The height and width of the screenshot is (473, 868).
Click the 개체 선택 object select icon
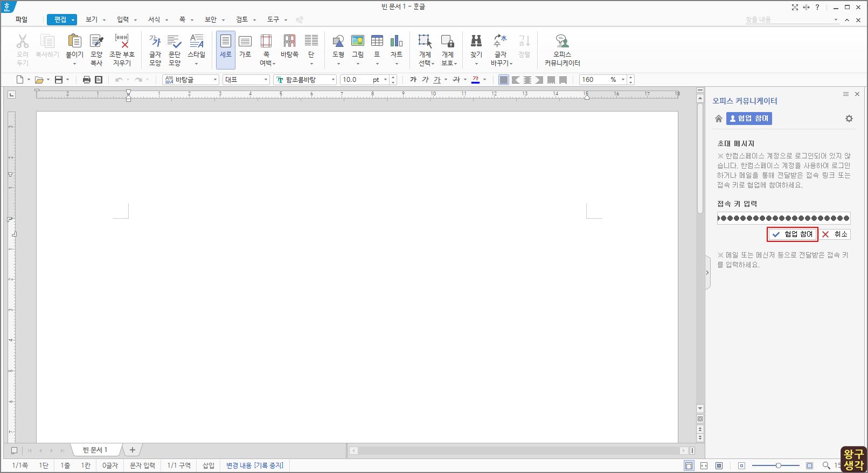coord(425,41)
